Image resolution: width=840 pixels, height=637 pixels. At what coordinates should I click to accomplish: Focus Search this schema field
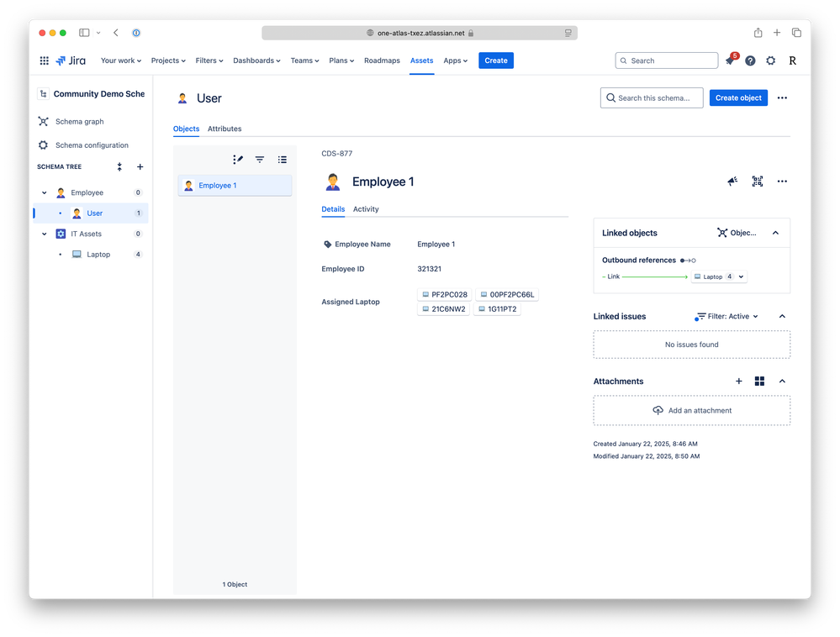pyautogui.click(x=652, y=98)
